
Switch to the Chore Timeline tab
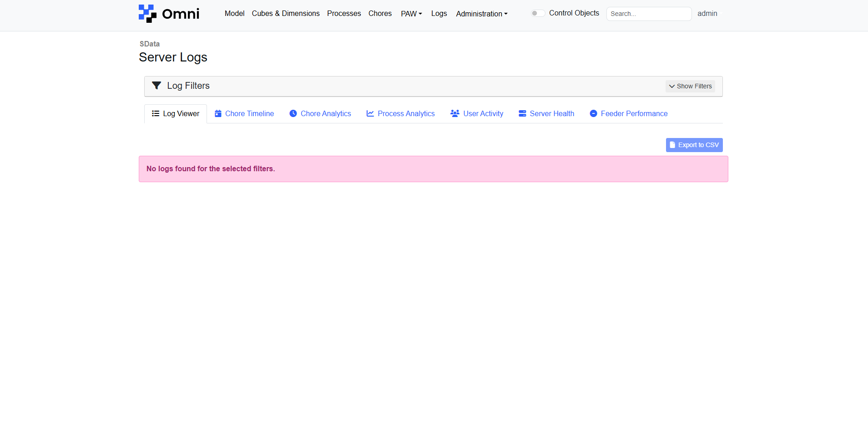[244, 114]
